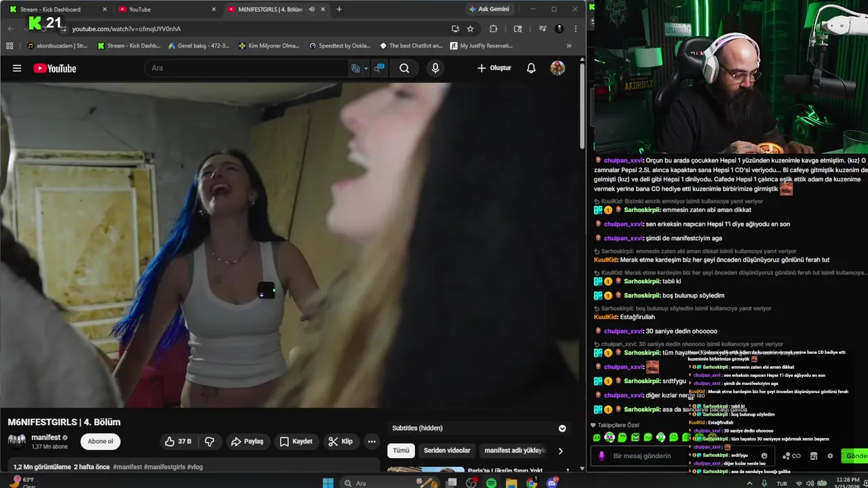
Task: Click the Oluştur create button
Action: point(494,68)
